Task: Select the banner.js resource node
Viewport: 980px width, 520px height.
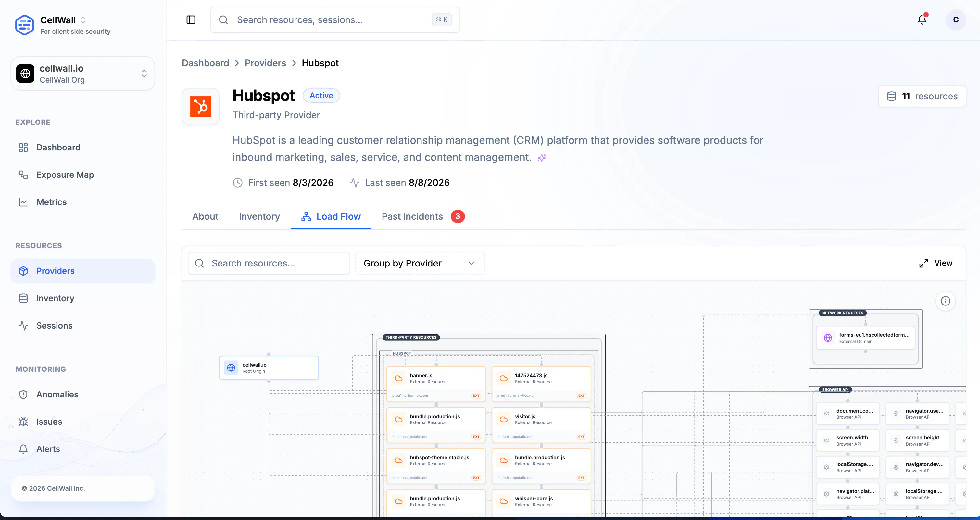Action: point(436,384)
